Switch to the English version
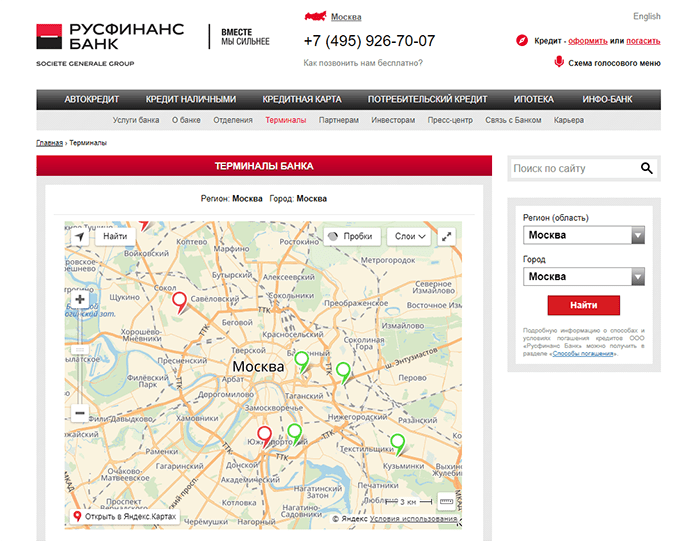Image resolution: width=700 pixels, height=541 pixels. click(646, 16)
